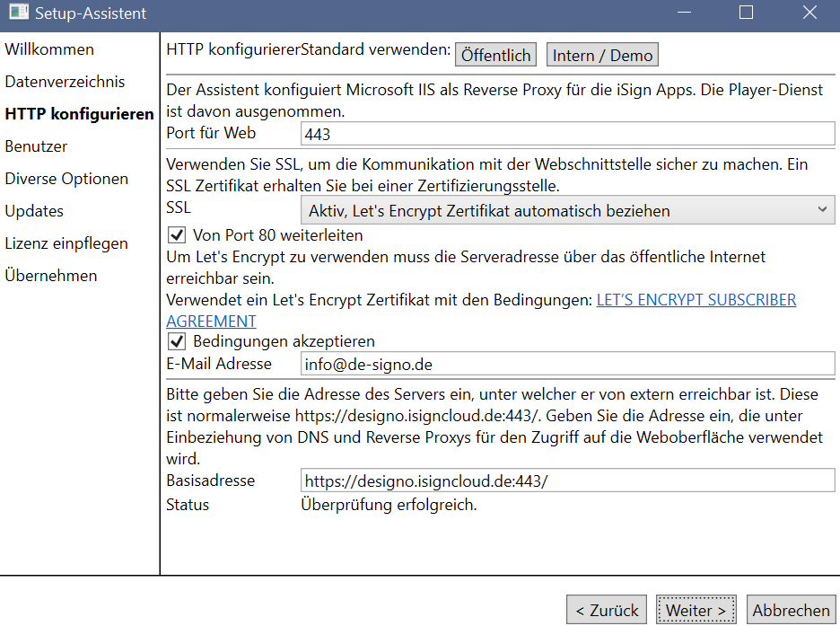Go to the Updates step
Screen dimensions: 840x626
(x=34, y=211)
